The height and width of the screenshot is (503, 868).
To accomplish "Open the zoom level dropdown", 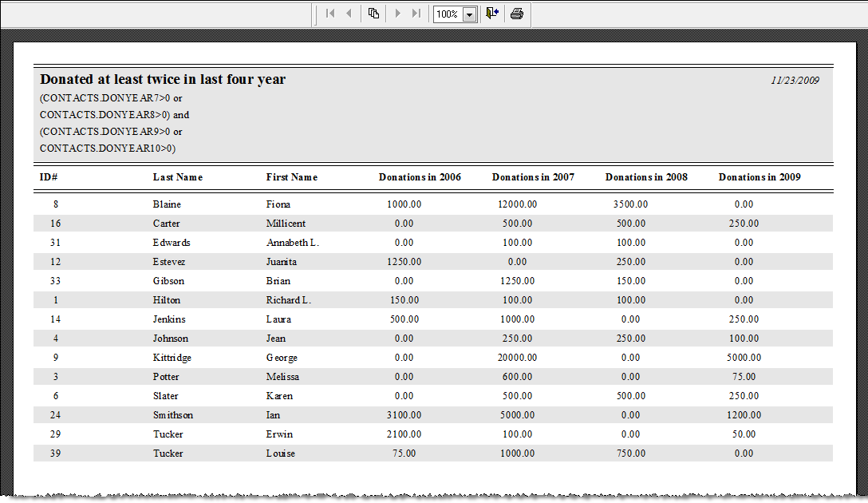I will (469, 14).
